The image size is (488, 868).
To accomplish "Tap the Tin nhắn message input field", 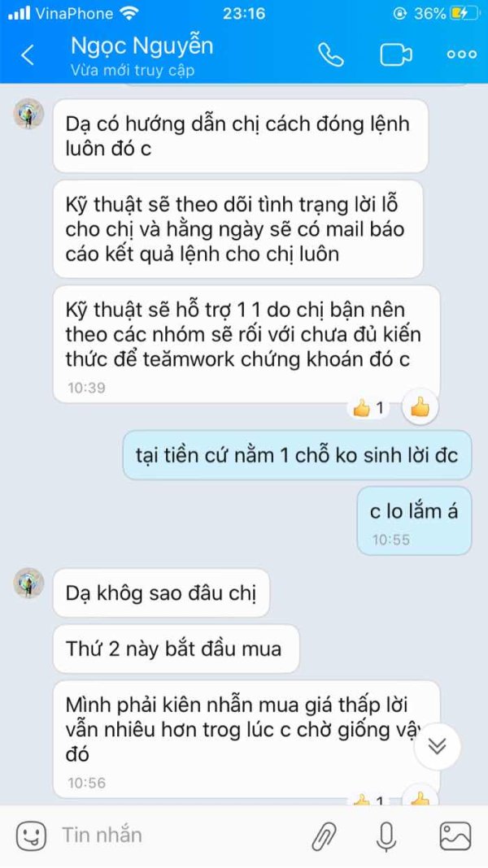I will [x=177, y=835].
